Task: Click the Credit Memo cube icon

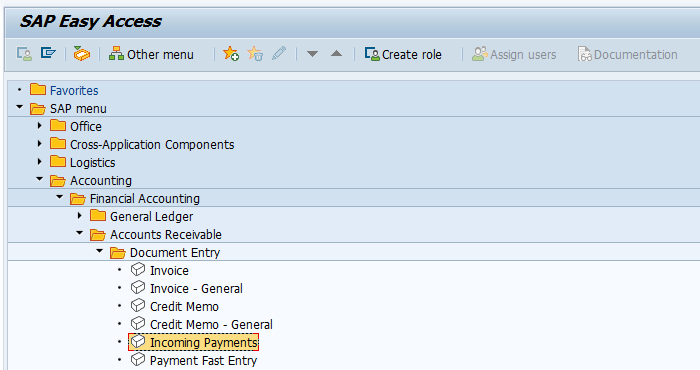Action: coord(138,306)
